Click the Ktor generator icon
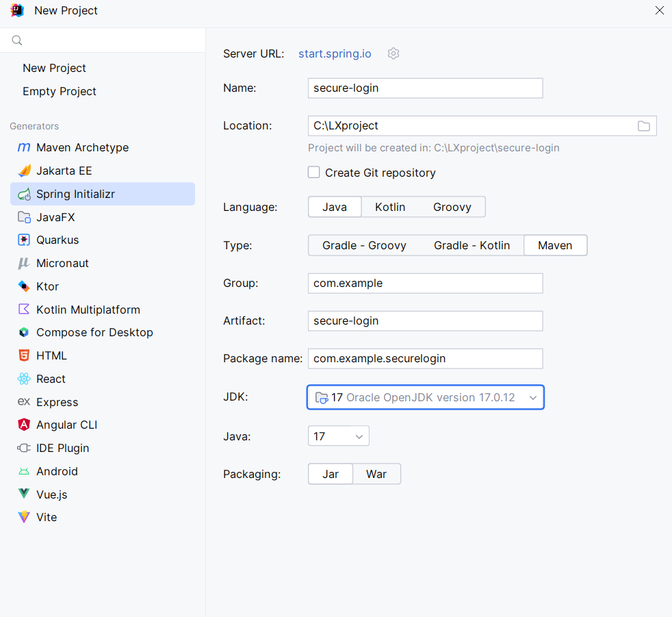Screen dimensions: 672x617 pyautogui.click(x=24, y=286)
